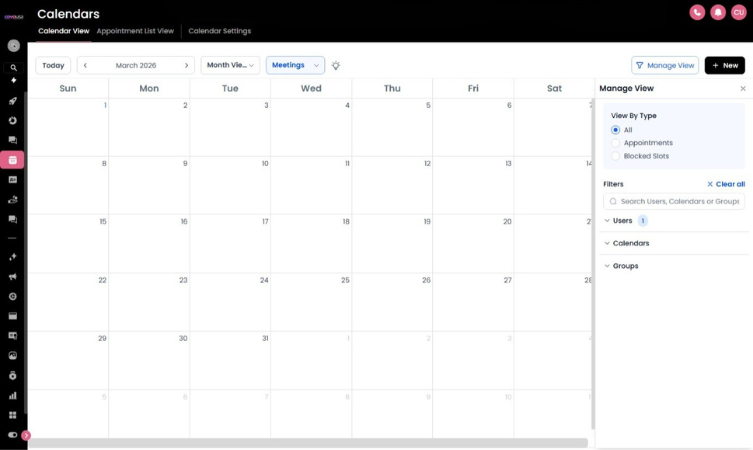Select the highlighted Calendars sidebar icon
Viewport: 753px width, 450px height.
click(x=13, y=160)
